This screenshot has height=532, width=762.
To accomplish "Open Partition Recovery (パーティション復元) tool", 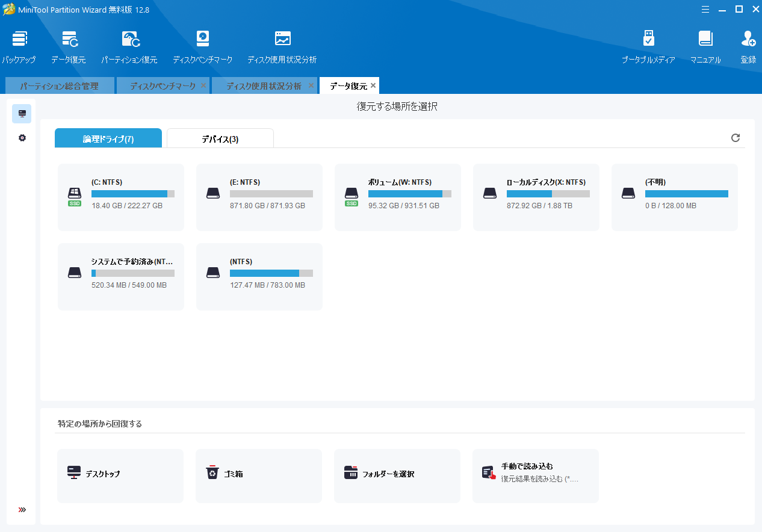I will click(x=129, y=46).
